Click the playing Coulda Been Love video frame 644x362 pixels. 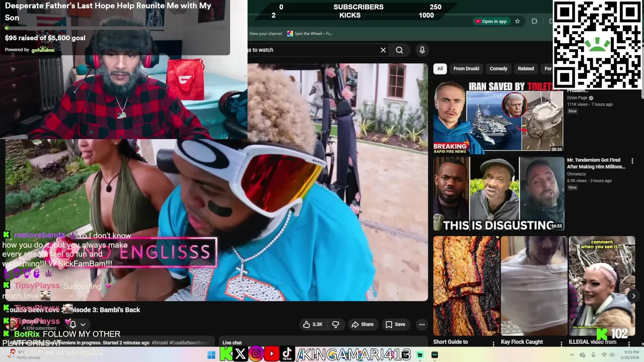pos(216,182)
